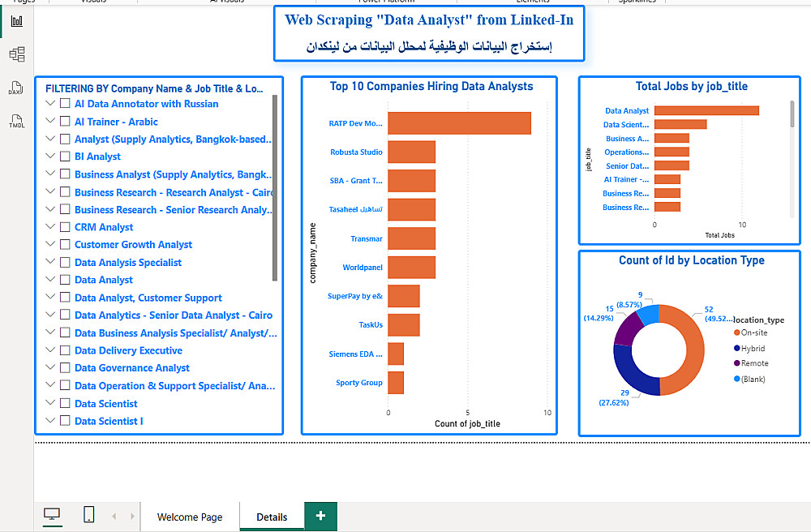Tick the CRM Analyst checkbox
Viewport: 811px width, 532px height.
point(65,227)
